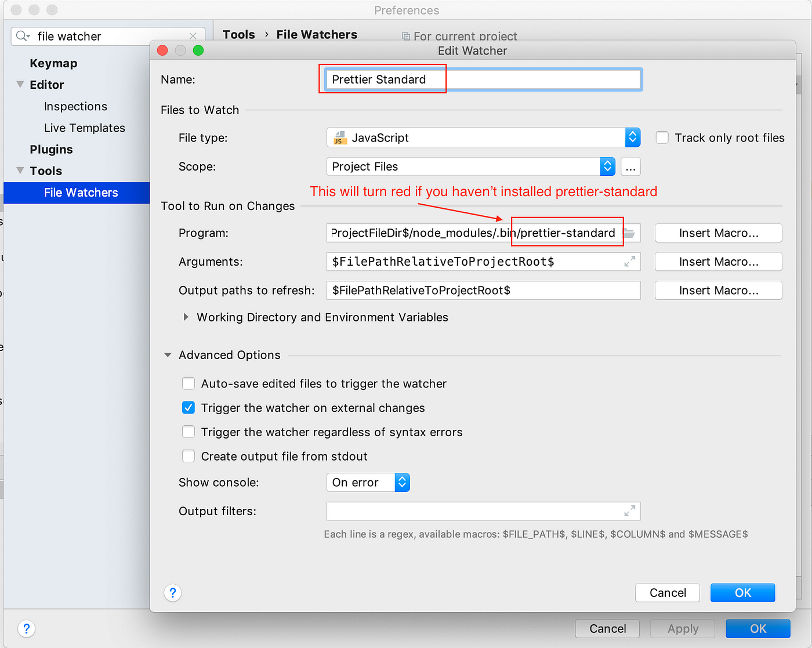Uncheck Trigger the watcher on external changes

[x=188, y=408]
